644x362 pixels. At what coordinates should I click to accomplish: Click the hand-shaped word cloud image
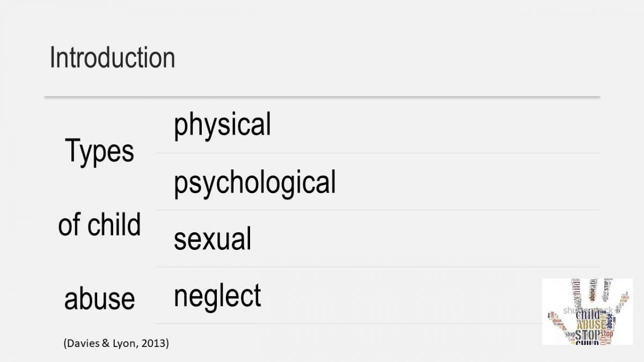coord(587,311)
